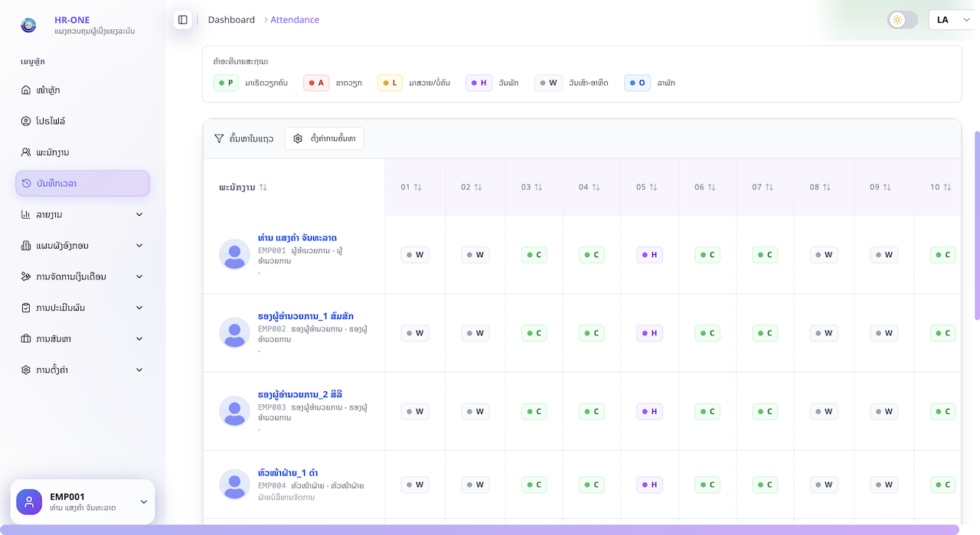Select the profile icon labeled ໂປຣໄຟລ໌

pyautogui.click(x=26, y=121)
